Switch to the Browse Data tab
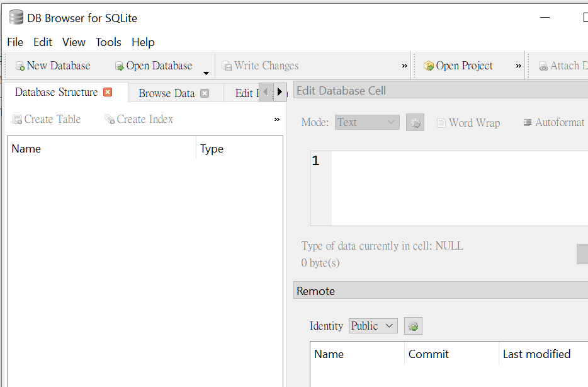The height and width of the screenshot is (387, 588). click(167, 92)
